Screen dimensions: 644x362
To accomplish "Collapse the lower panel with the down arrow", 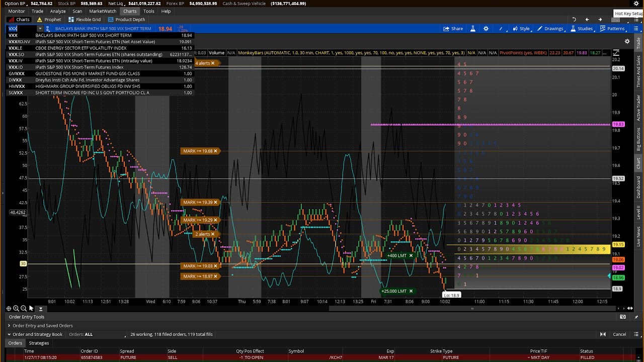I will [41, 308].
